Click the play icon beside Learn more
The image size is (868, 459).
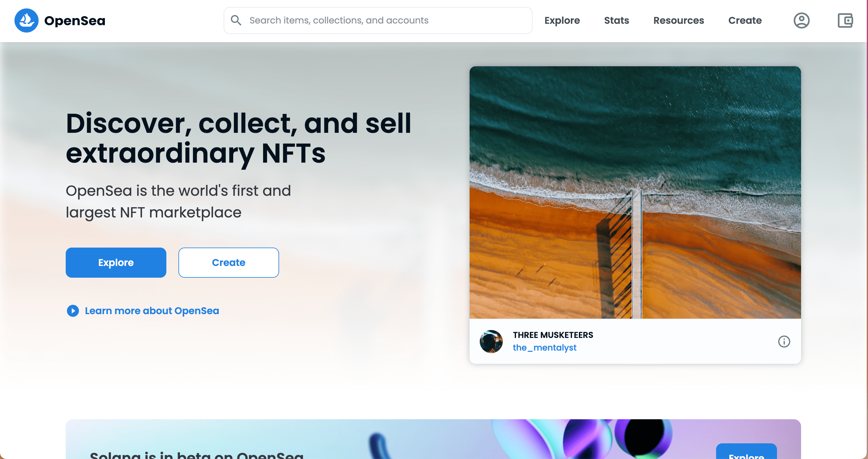pyautogui.click(x=73, y=311)
